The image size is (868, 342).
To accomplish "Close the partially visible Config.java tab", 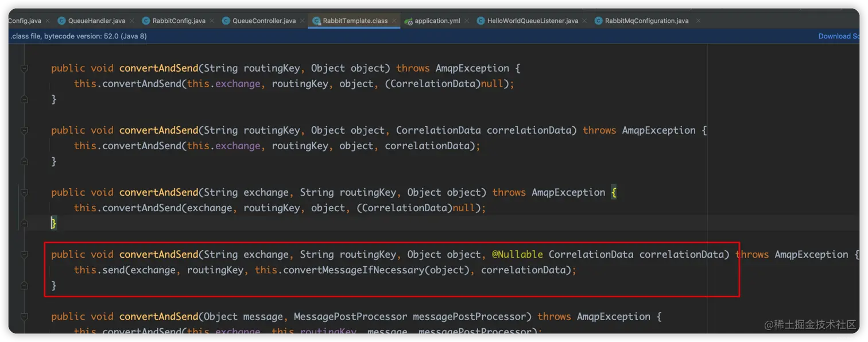I will point(48,21).
